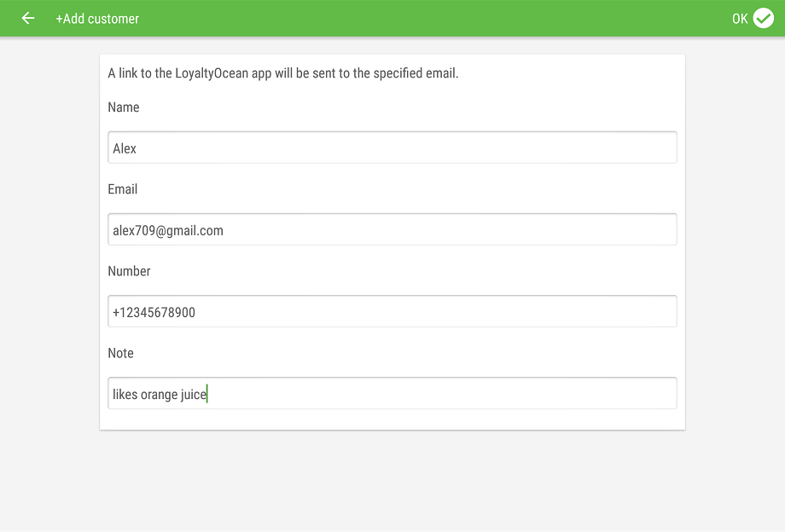Click the Number field label

pos(129,271)
